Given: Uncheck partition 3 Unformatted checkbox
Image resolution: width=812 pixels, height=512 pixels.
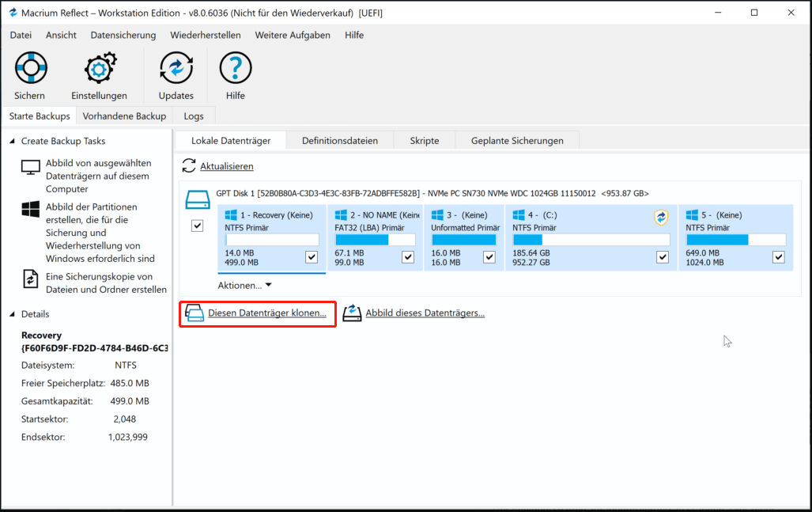Looking at the screenshot, I should 489,257.
